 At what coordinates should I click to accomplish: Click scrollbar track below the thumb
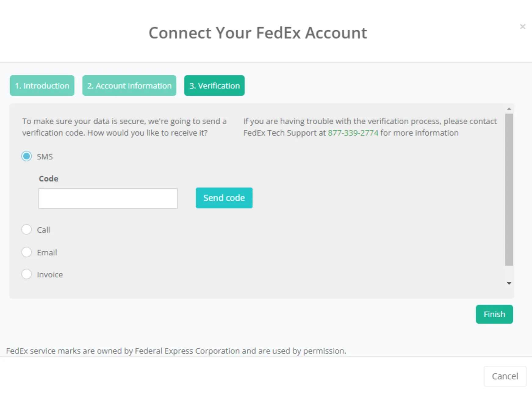tap(509, 273)
